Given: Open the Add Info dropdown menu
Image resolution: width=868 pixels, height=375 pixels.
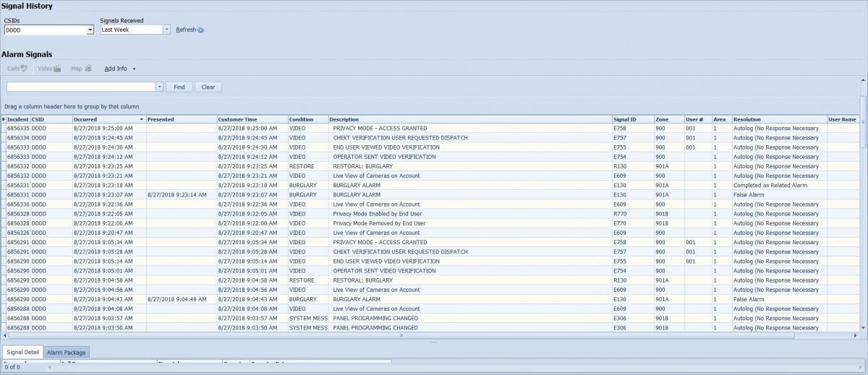Looking at the screenshot, I should click(119, 69).
